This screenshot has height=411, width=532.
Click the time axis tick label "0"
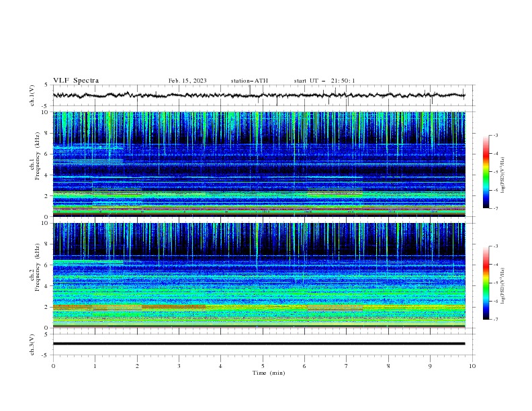(x=53, y=366)
